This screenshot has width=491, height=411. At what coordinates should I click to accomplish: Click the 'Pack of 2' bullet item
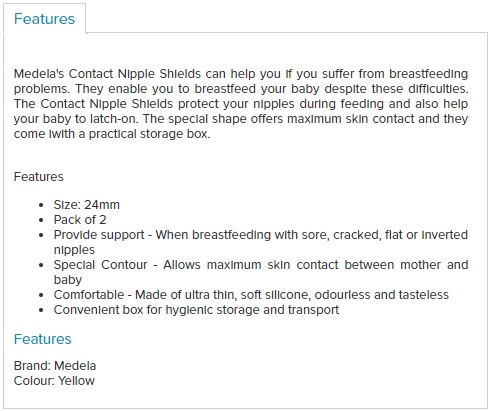click(80, 220)
